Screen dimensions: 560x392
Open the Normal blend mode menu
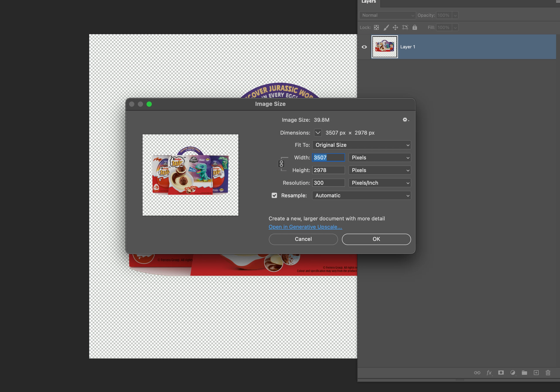pos(387,15)
